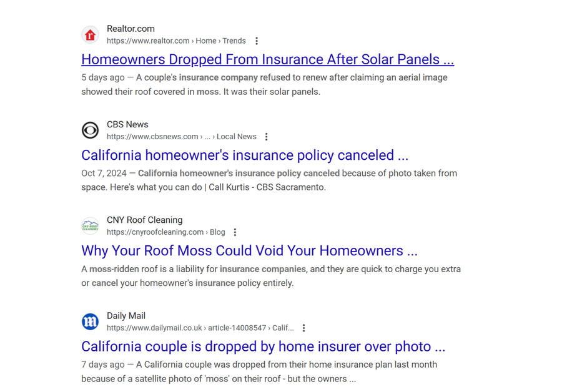Open "California couple is dropped by home insurer" link
The width and height of the screenshot is (562, 392).
(x=263, y=346)
